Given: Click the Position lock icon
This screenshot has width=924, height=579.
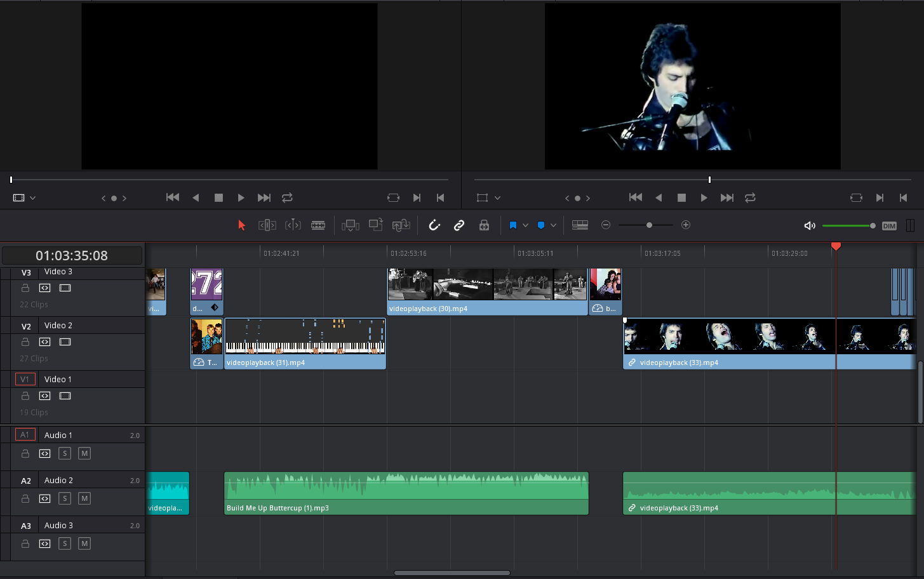Looking at the screenshot, I should point(484,225).
